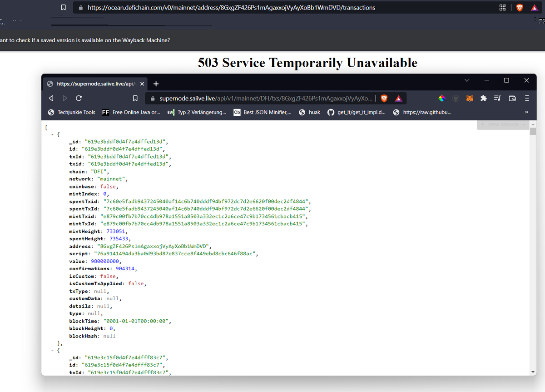Image resolution: width=545 pixels, height=392 pixels.
Task: Open Brave Rewards triangle in the background window
Action: tap(535, 8)
